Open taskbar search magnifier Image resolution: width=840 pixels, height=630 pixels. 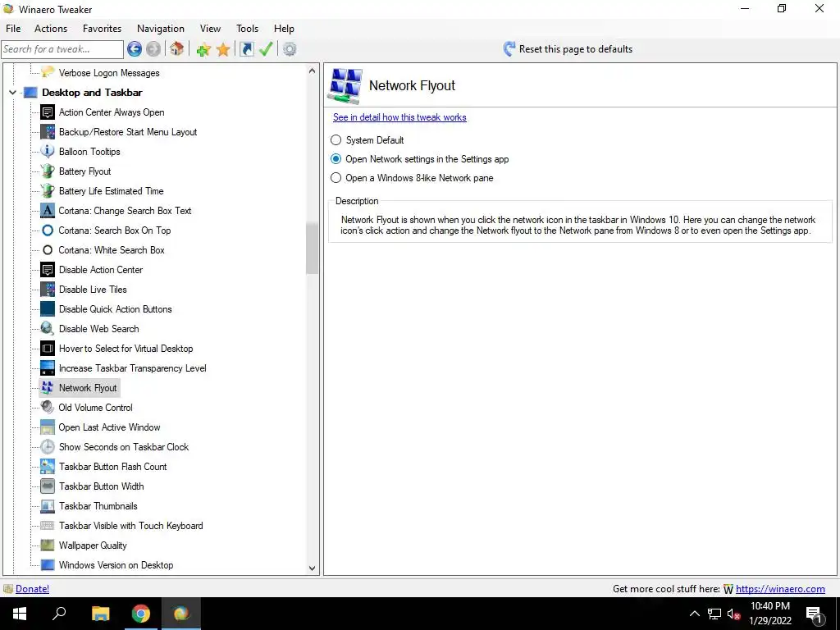pyautogui.click(x=59, y=614)
